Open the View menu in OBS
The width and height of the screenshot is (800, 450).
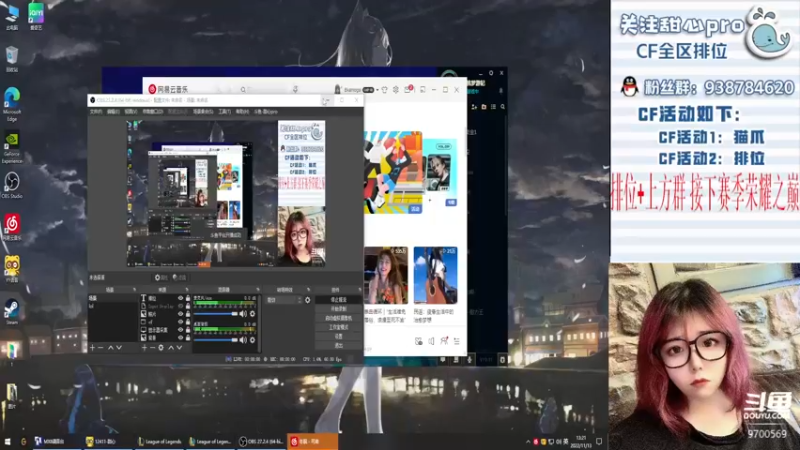click(131, 112)
